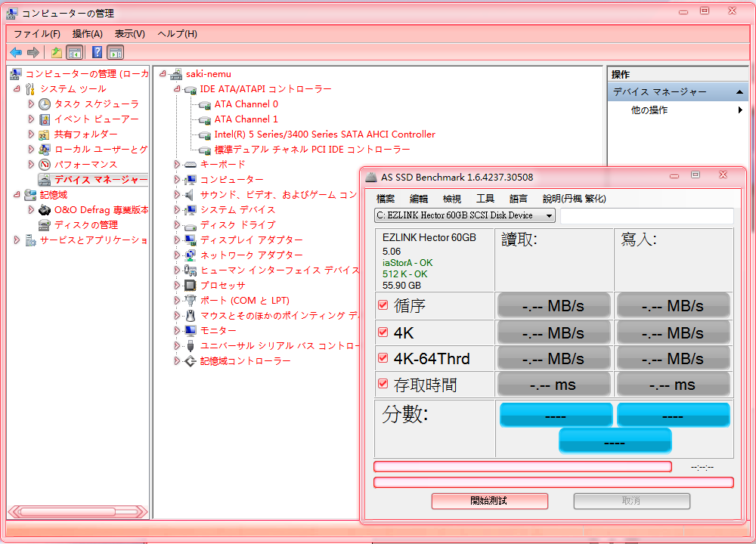Select the Task Scheduler clock icon
The height and width of the screenshot is (544, 756).
tap(45, 104)
